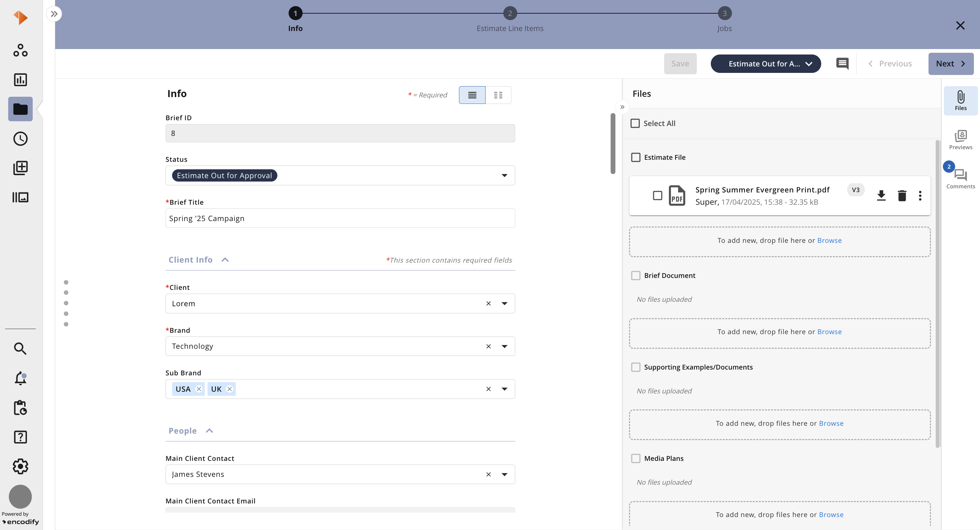980x530 pixels.
Task: Select the Spring Summer Evergreen Print.pdf checkbox
Action: (657, 196)
